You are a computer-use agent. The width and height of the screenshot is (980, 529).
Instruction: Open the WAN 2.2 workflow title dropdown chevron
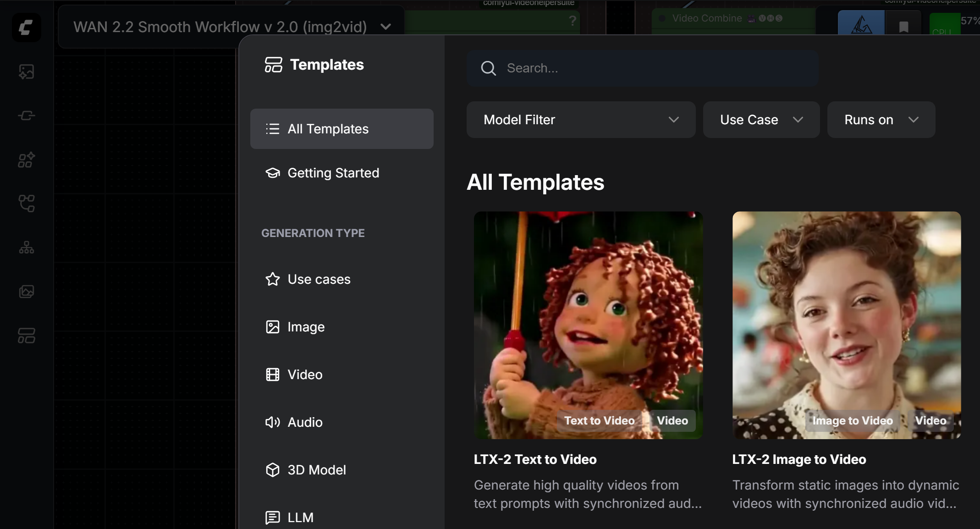(x=386, y=27)
